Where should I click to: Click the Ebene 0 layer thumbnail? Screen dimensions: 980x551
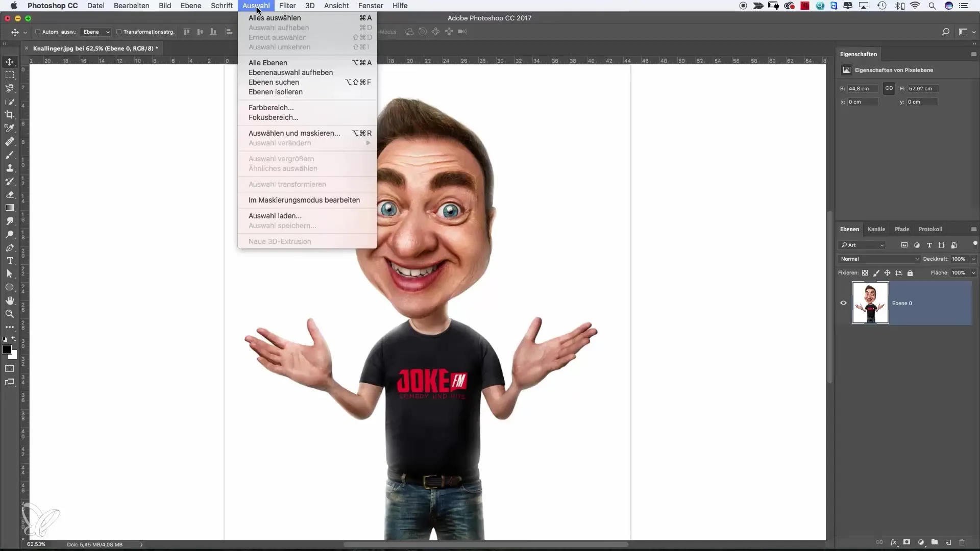(x=870, y=303)
